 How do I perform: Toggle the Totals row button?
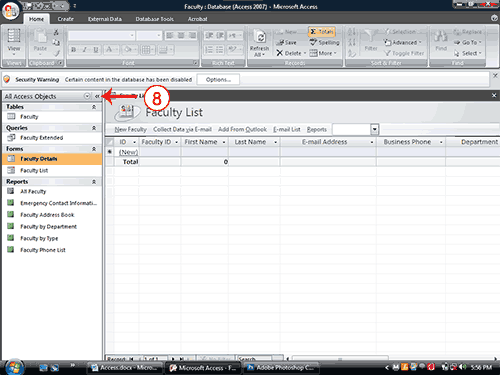[322, 32]
